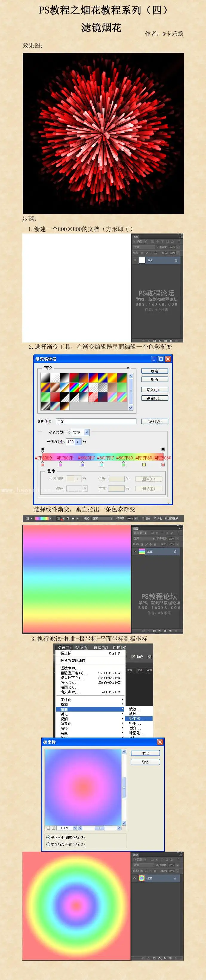Choose 滤镜库(G)... menu item

coord(90,668)
